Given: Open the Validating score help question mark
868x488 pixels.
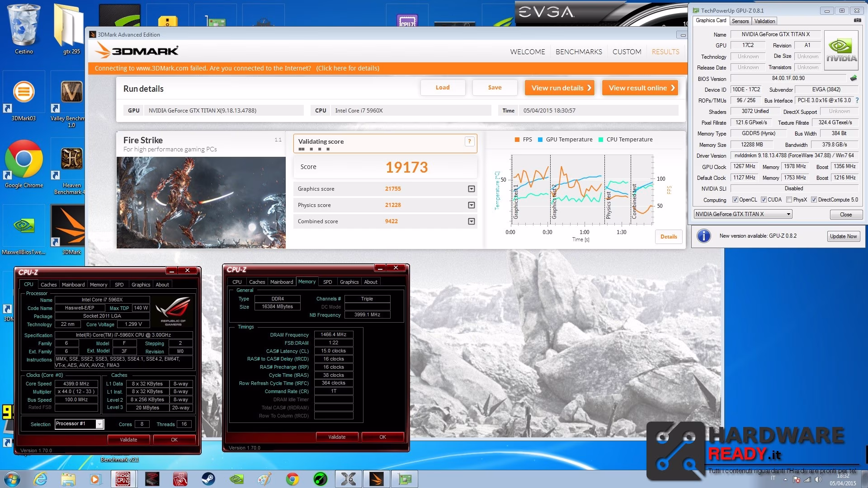Looking at the screenshot, I should (x=469, y=141).
